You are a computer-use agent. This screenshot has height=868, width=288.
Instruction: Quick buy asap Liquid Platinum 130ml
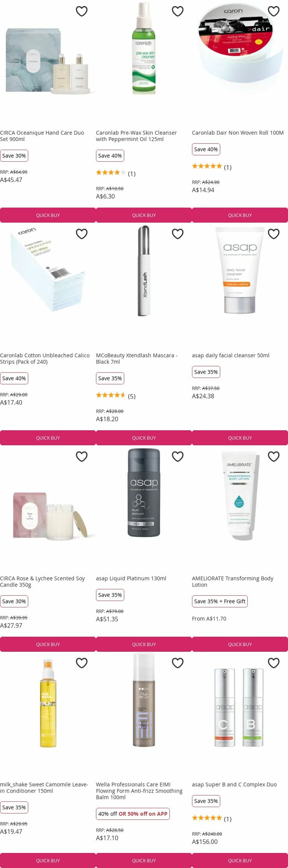(x=144, y=644)
